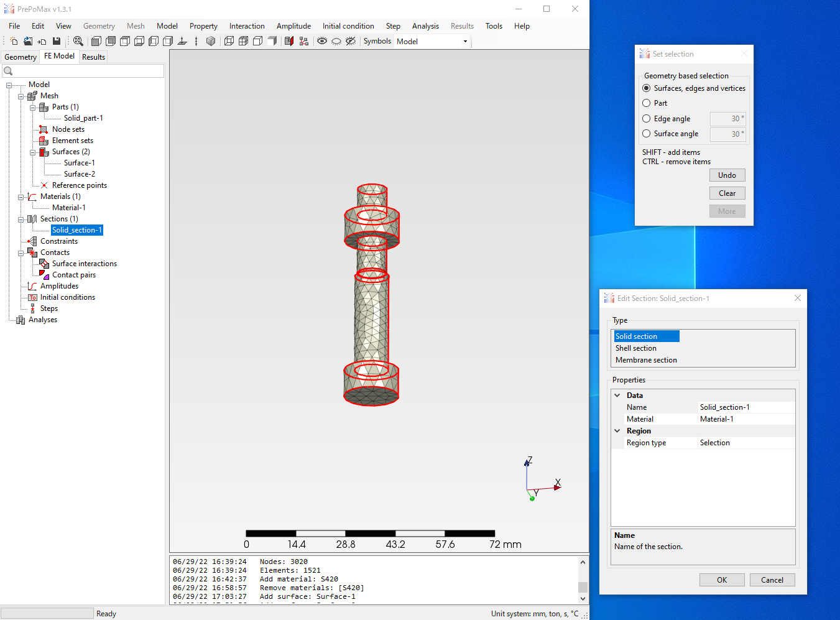Image resolution: width=840 pixels, height=620 pixels.
Task: Click the Open file toolbar icon
Action: 28,41
